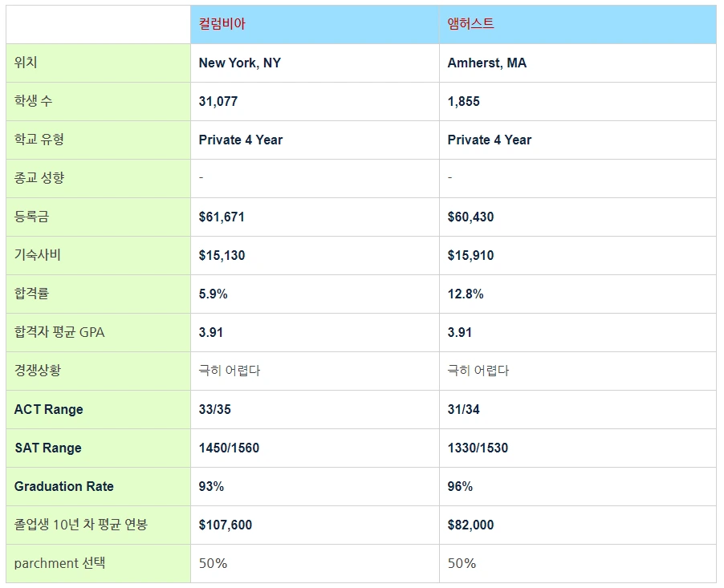724x588 pixels.
Task: Select the 위치 row label
Action: click(26, 63)
